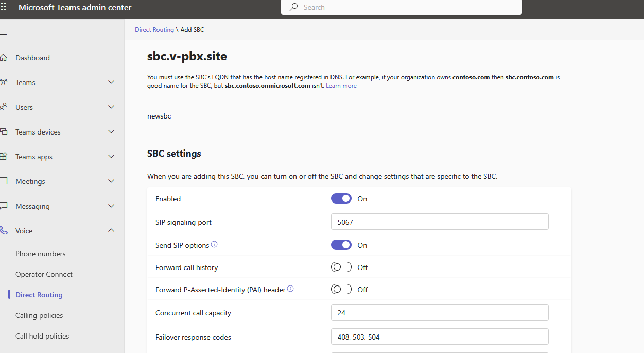Viewport: 644px width, 353px height.
Task: Turn off the Enabled toggle
Action: (341, 198)
